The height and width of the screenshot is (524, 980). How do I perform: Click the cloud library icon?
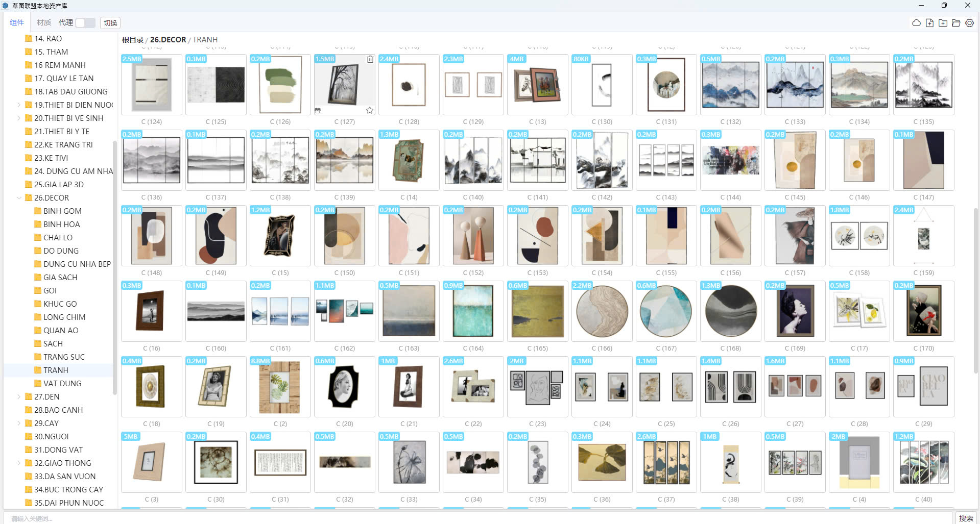point(916,23)
